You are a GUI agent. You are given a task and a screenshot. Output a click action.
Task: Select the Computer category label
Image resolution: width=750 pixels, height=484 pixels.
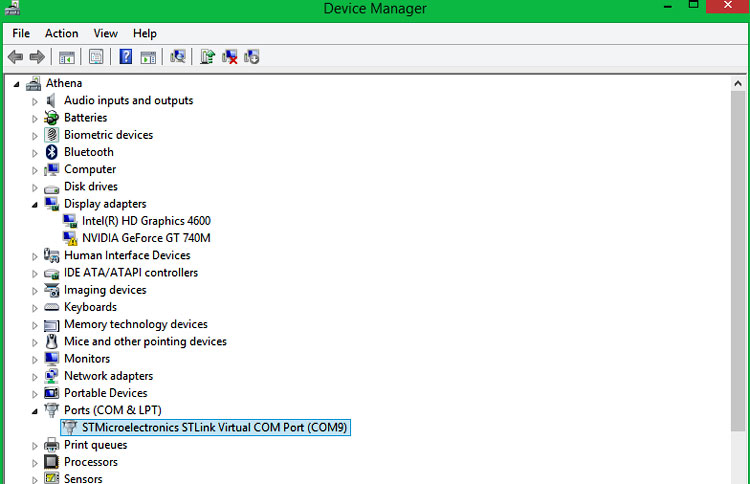[x=90, y=169]
